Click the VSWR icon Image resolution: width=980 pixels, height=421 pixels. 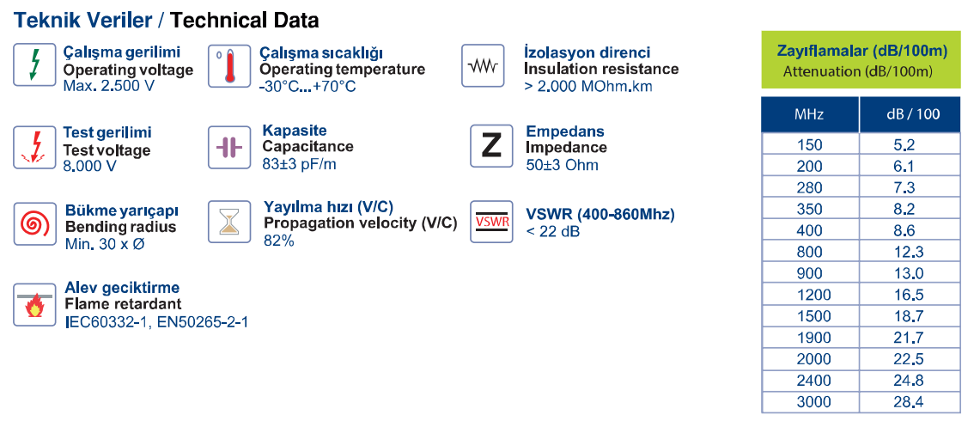coord(491,222)
